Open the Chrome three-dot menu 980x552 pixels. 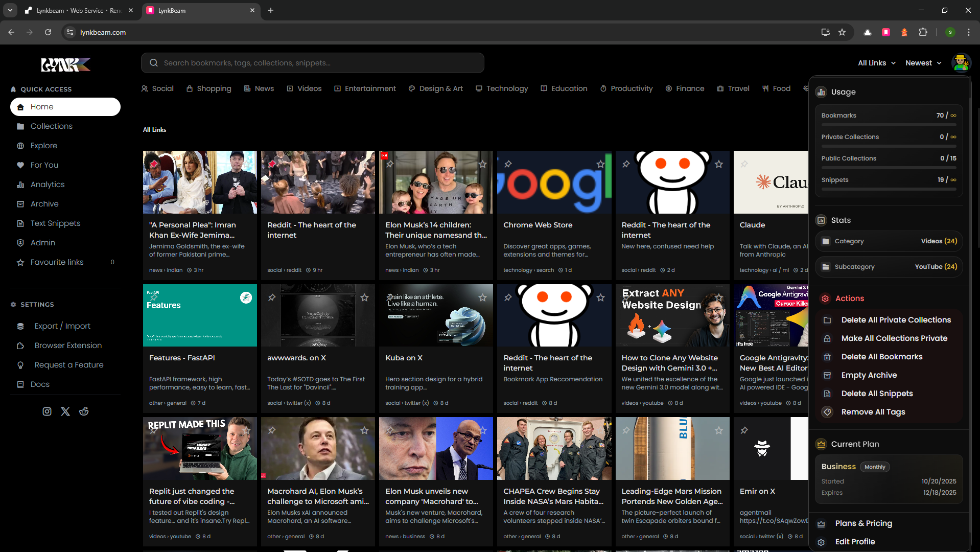coord(969,32)
